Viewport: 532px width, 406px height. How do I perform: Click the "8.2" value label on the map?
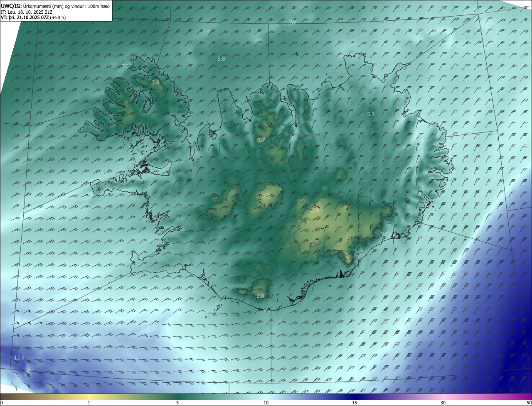pyautogui.click(x=294, y=137)
